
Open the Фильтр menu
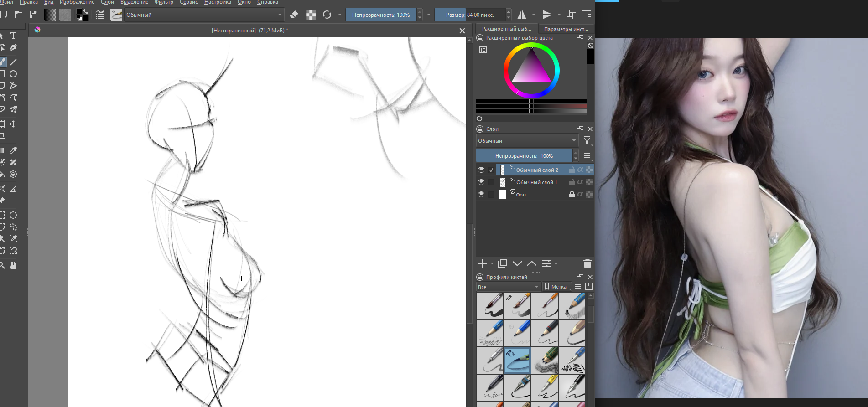(164, 2)
